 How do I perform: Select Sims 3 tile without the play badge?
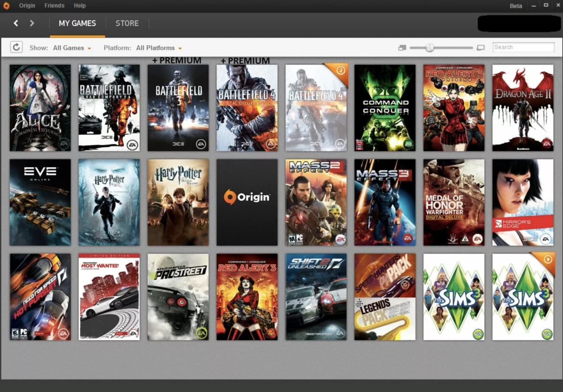coord(454,297)
